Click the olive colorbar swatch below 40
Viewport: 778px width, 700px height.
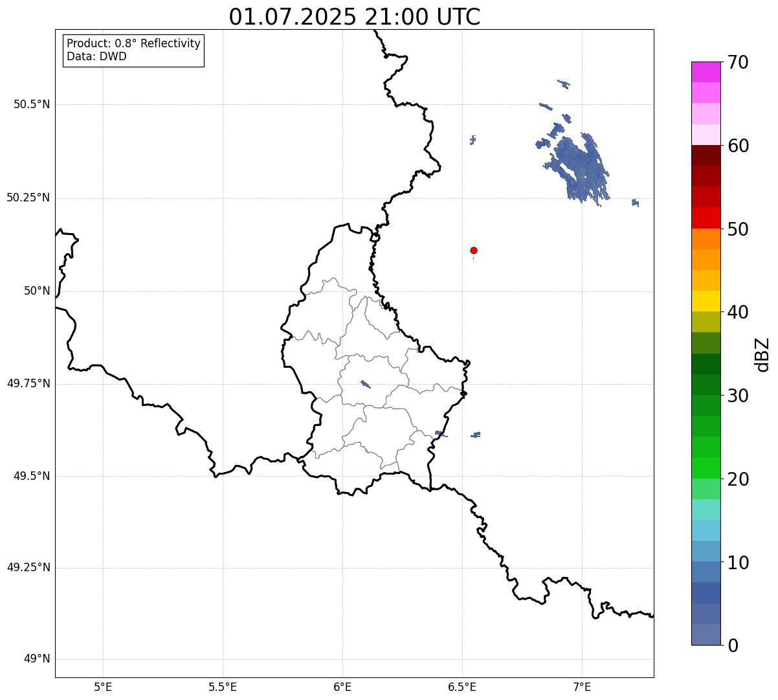(706, 322)
